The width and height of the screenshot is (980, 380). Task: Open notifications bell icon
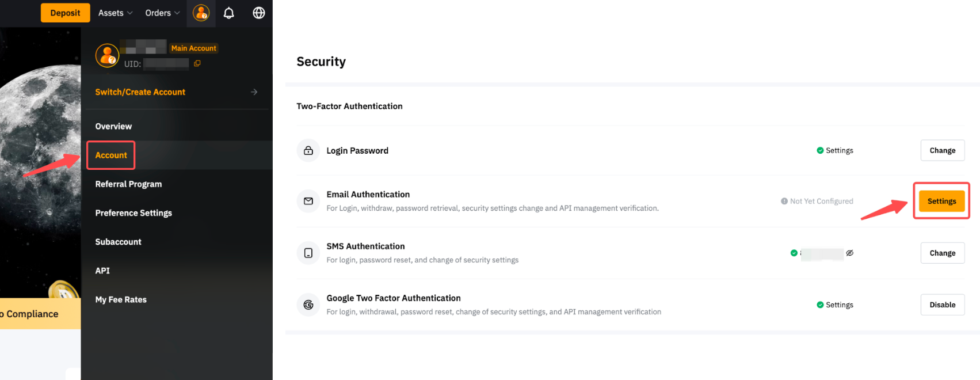click(229, 13)
